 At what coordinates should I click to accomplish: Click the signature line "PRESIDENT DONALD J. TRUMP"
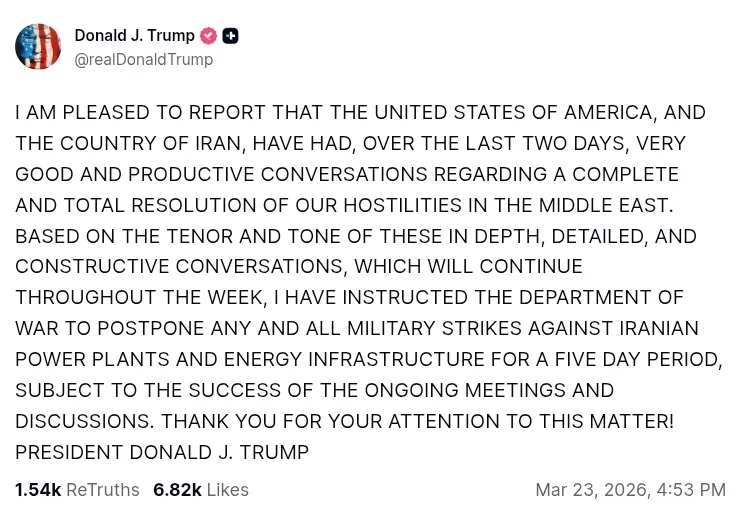coord(162,452)
